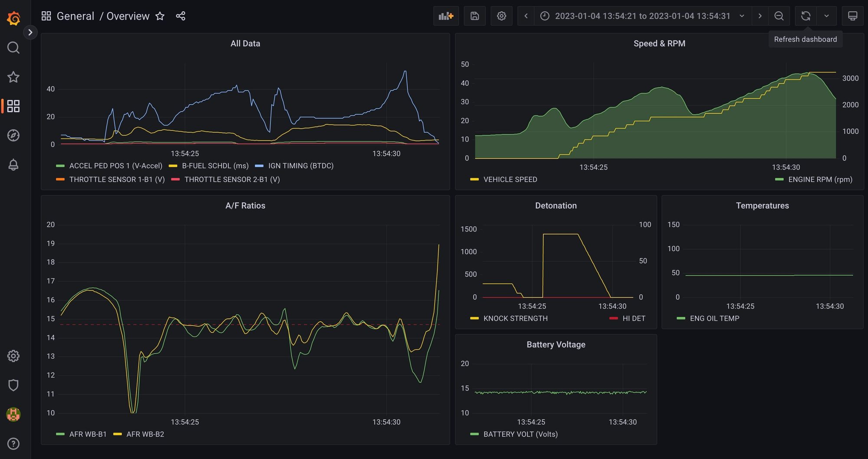Toggle IGN TIMING (BTDC) series in legend
The image size is (868, 459).
[300, 166]
